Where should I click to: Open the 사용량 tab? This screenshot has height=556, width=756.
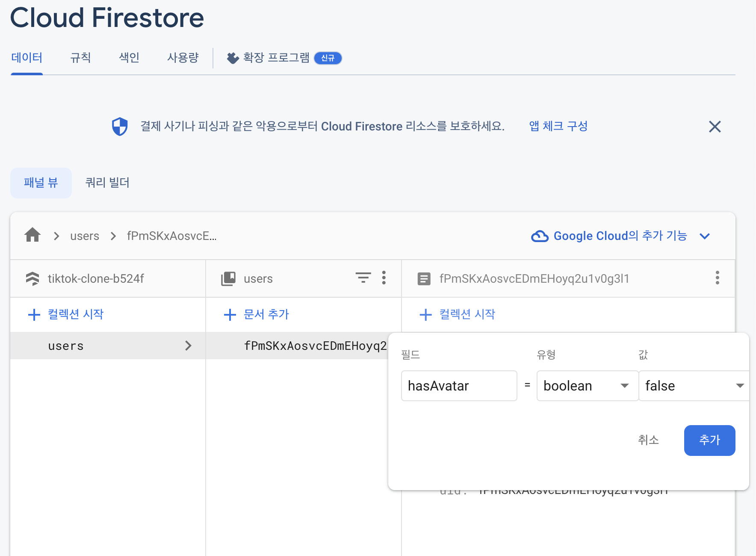(183, 58)
